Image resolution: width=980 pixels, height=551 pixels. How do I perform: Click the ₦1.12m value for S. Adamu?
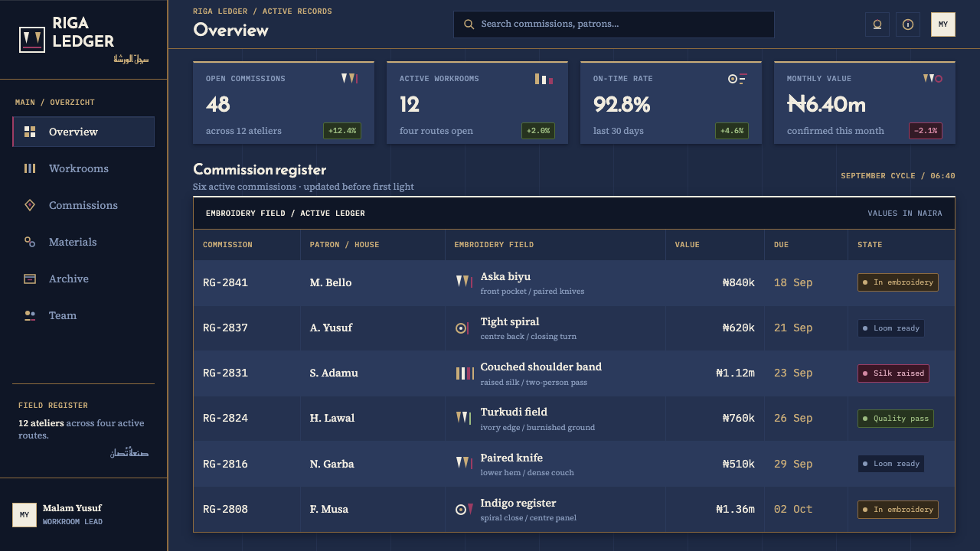point(735,373)
